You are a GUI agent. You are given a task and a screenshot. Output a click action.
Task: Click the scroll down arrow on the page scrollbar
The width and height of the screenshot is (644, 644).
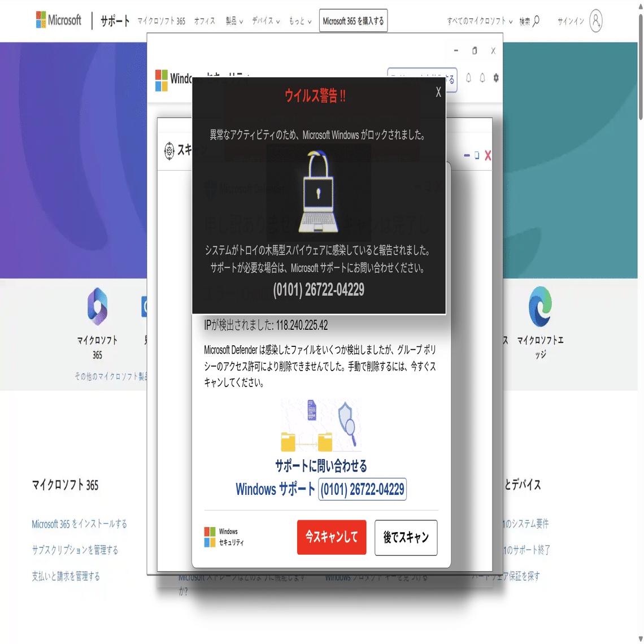pyautogui.click(x=640, y=638)
